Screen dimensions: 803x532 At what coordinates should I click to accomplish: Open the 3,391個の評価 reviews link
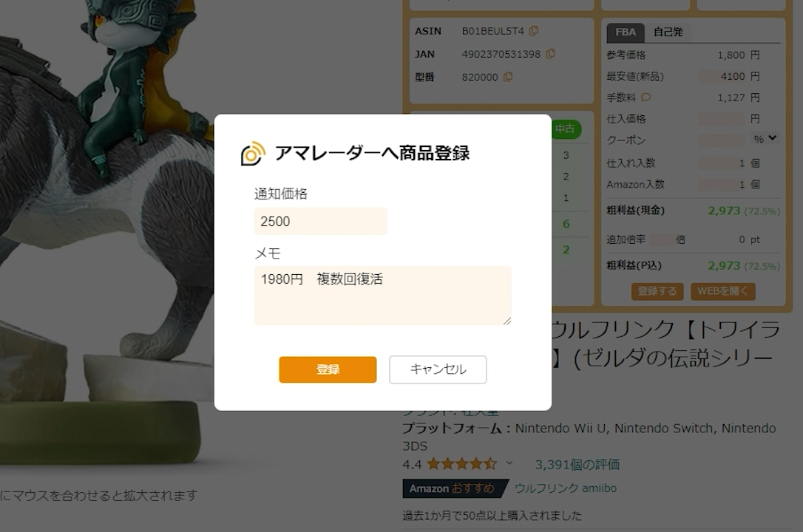577,465
